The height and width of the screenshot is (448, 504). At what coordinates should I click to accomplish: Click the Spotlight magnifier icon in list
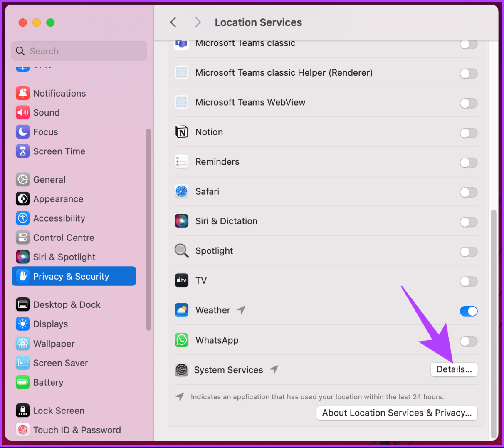pyautogui.click(x=182, y=251)
